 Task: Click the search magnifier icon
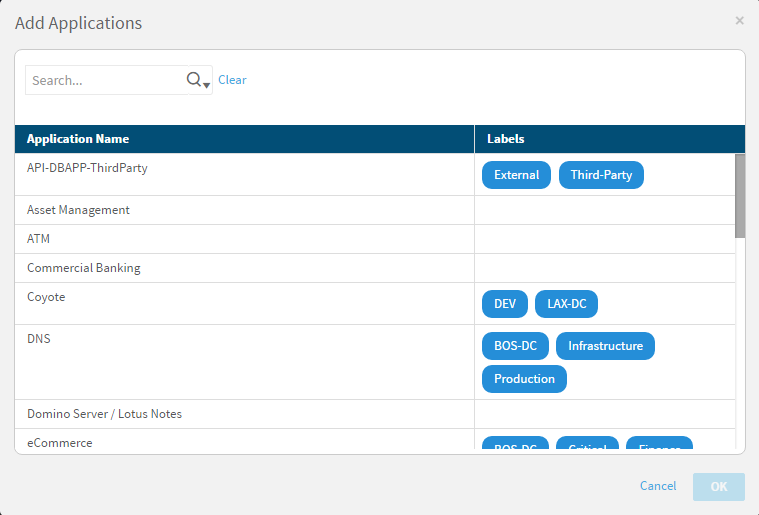[x=194, y=80]
